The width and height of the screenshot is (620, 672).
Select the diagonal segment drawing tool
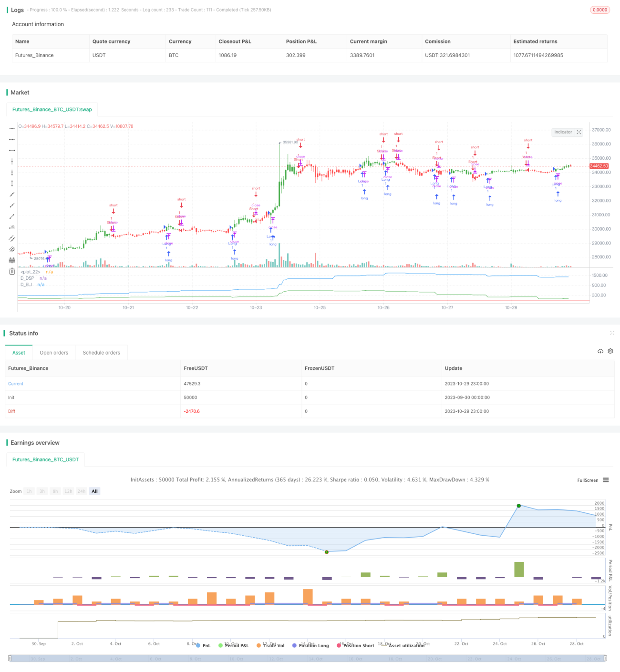click(x=12, y=216)
